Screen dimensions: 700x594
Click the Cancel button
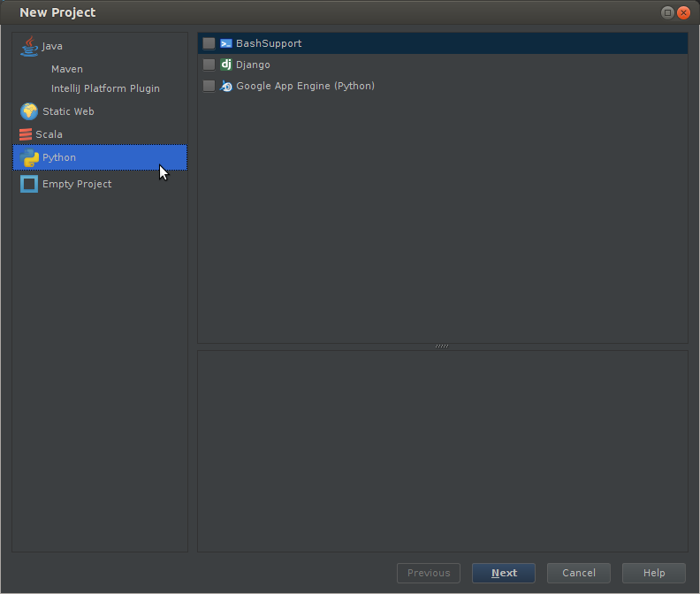579,573
